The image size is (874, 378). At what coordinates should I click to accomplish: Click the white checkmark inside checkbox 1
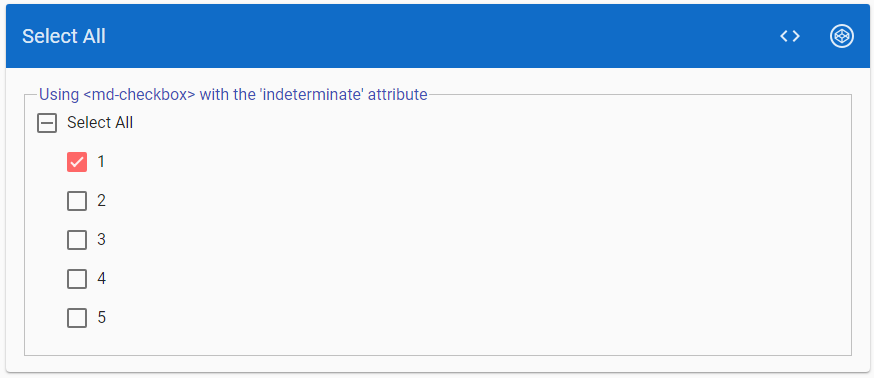77,162
